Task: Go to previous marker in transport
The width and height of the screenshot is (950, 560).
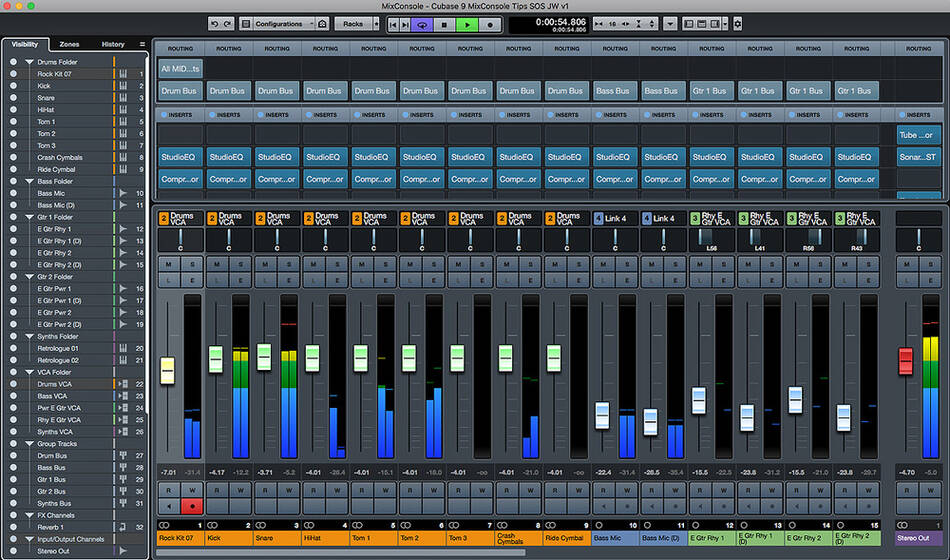Action: tap(393, 24)
